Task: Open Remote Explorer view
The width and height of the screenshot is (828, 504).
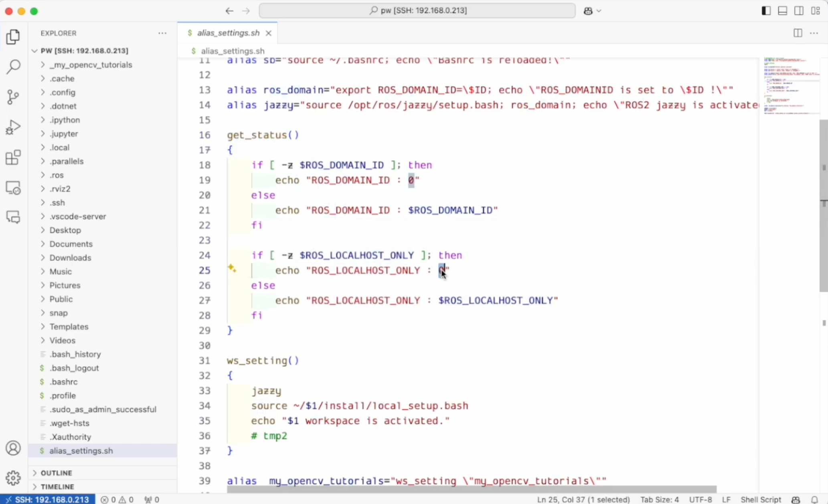Action: pos(13,187)
